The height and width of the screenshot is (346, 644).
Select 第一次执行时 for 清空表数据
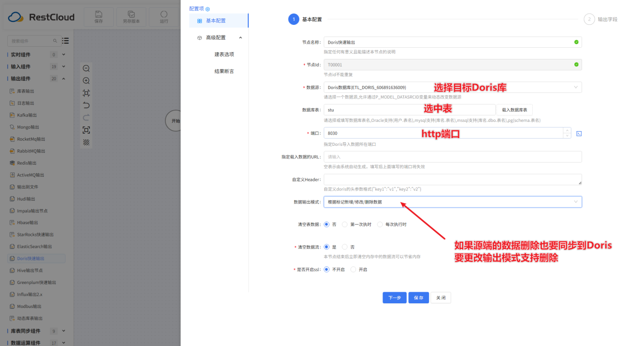click(x=345, y=224)
